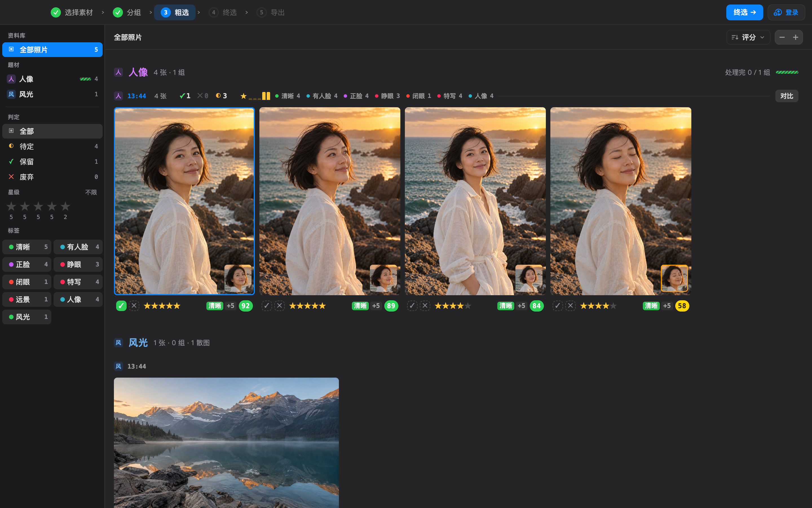
Task: Click the 风光 section icon beside the heading
Action: tap(118, 343)
